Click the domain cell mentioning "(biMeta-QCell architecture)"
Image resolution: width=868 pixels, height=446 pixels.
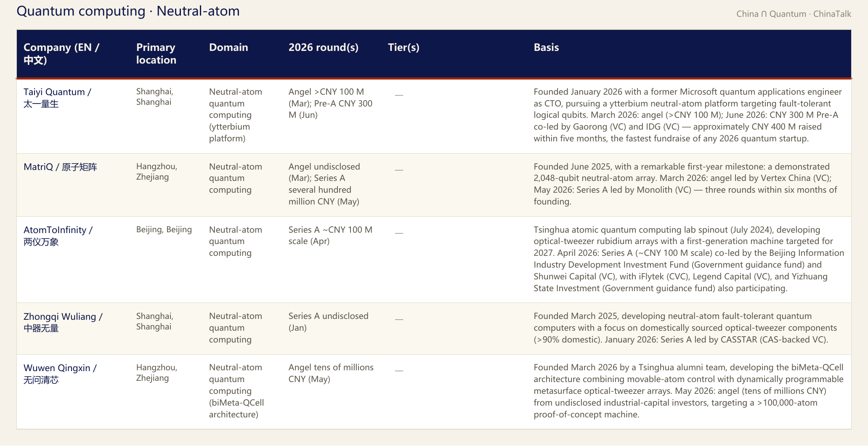tap(236, 390)
